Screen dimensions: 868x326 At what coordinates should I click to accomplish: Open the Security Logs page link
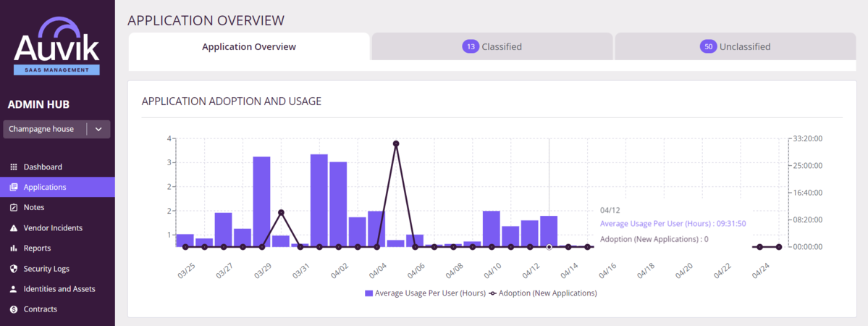(x=46, y=269)
